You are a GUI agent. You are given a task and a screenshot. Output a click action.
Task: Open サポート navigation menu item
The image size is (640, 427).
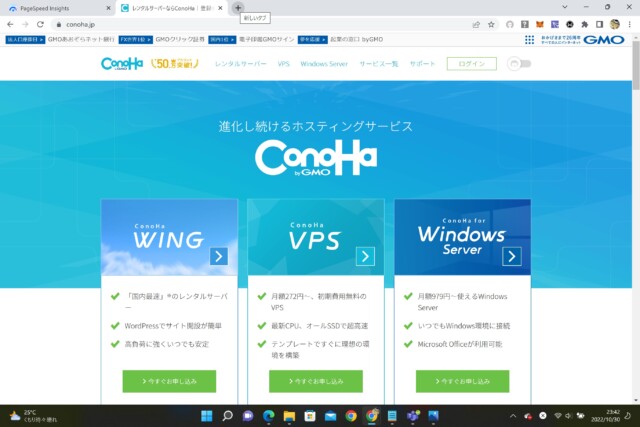point(422,64)
